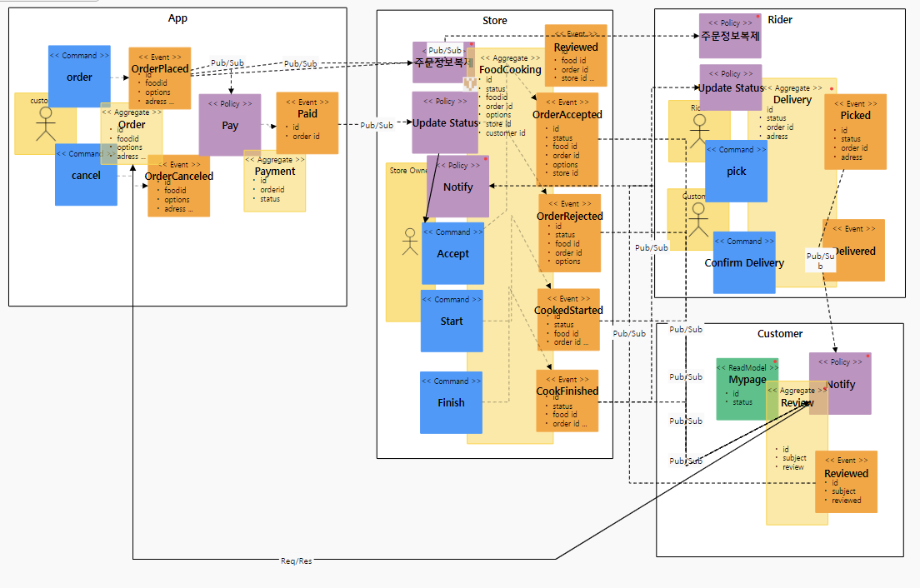The height and width of the screenshot is (588, 920).
Task: Click the Store bounded context title
Action: [495, 21]
